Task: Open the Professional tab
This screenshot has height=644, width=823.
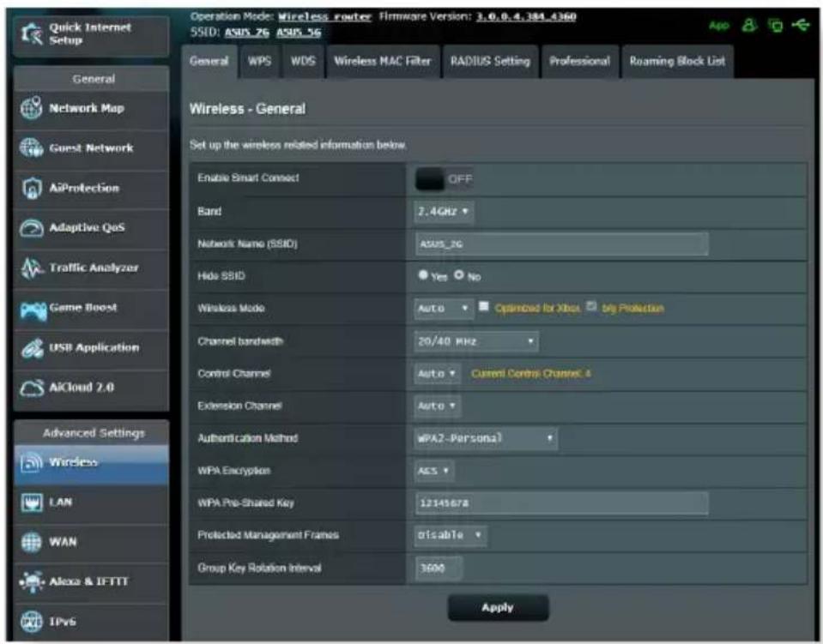Action: point(580,62)
